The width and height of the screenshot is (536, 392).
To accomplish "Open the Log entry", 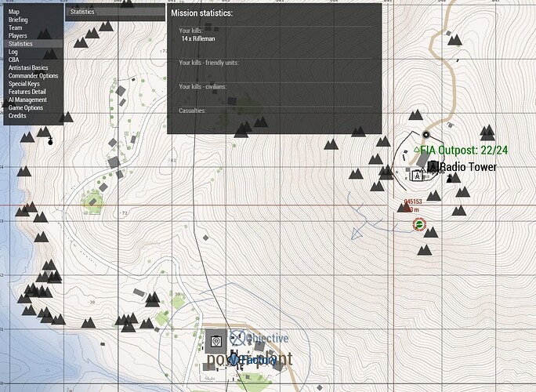I will click(x=13, y=52).
